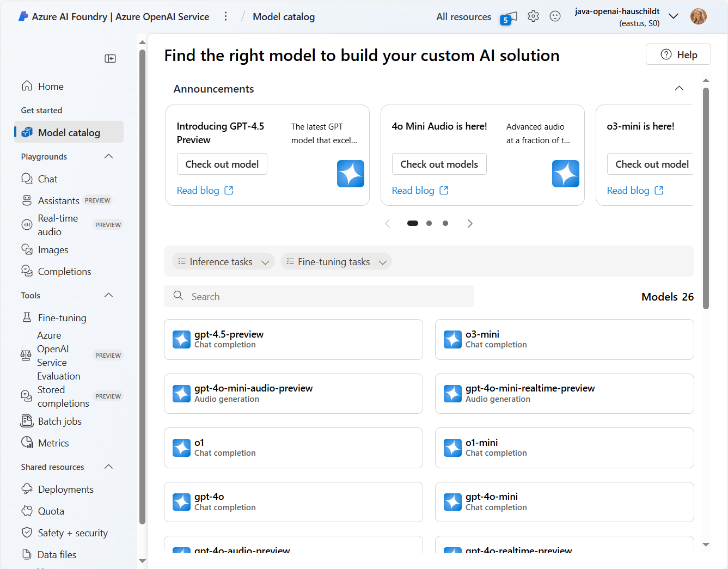Click the Batch jobs sidebar icon

pyautogui.click(x=27, y=421)
